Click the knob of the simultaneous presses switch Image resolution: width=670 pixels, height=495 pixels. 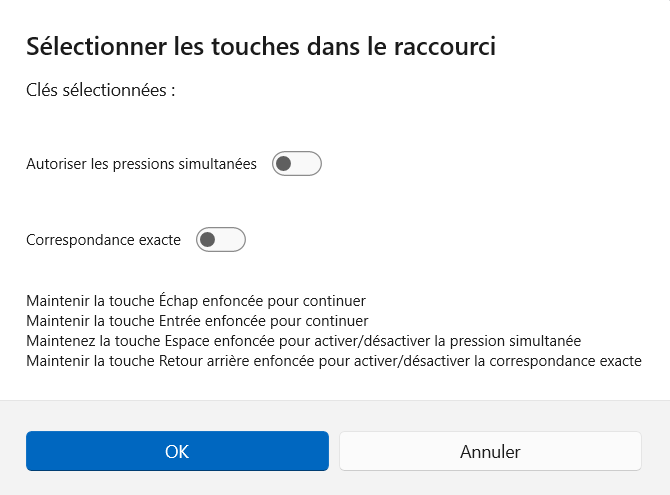[x=285, y=164]
